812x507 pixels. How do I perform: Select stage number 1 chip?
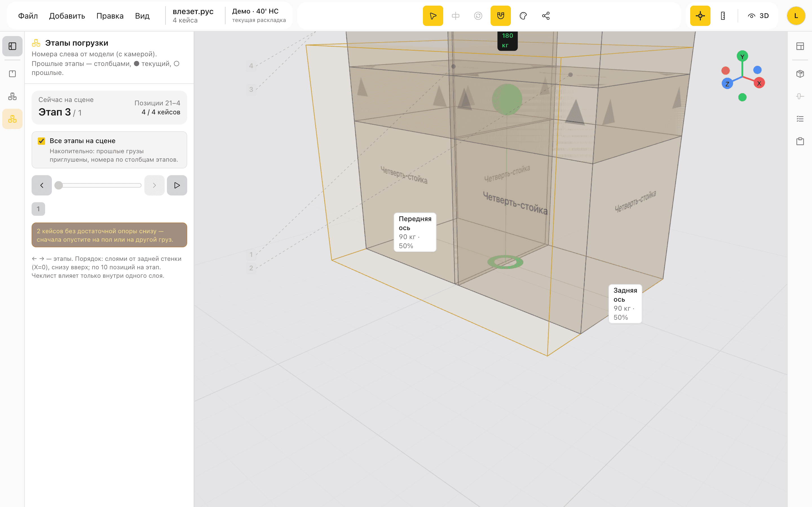pyautogui.click(x=38, y=209)
